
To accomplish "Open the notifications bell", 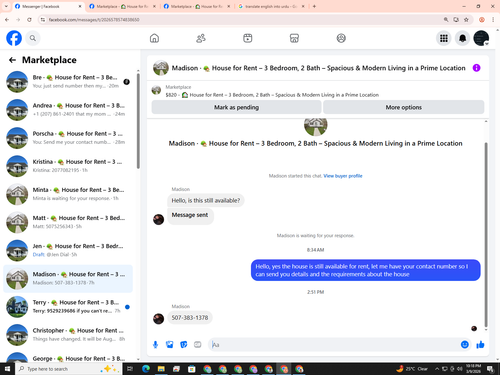I will 462,38.
